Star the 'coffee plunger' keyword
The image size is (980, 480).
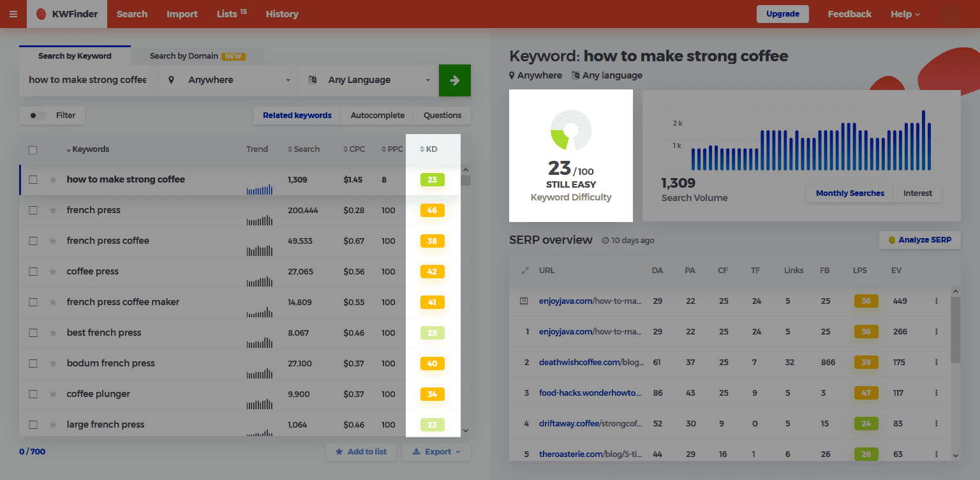point(53,394)
